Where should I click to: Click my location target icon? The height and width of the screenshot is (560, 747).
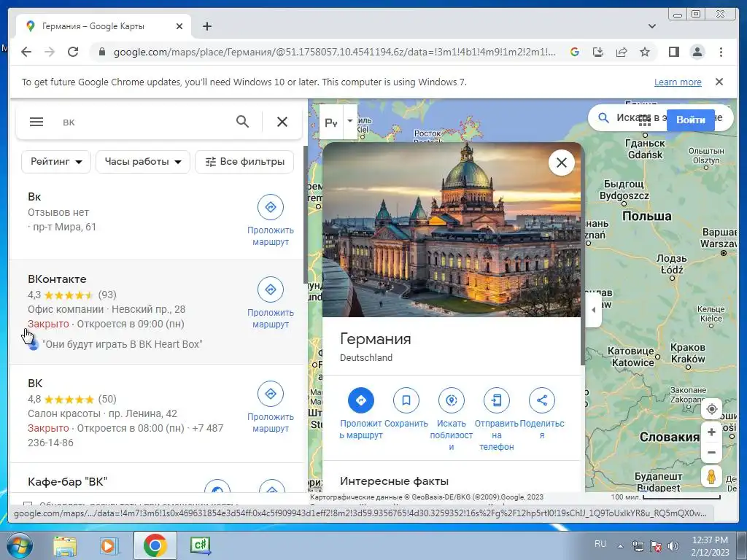pos(712,409)
